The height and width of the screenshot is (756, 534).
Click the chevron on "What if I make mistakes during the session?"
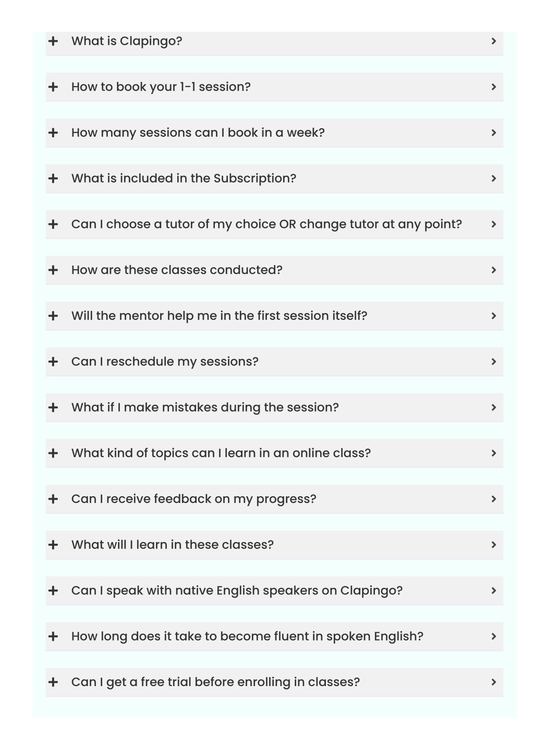pyautogui.click(x=493, y=407)
